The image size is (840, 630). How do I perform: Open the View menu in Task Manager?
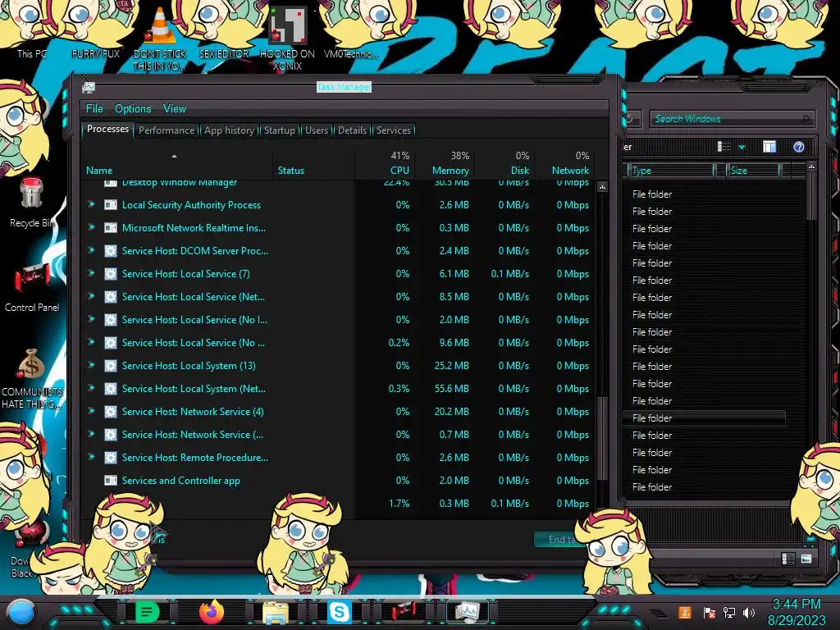pyautogui.click(x=175, y=109)
